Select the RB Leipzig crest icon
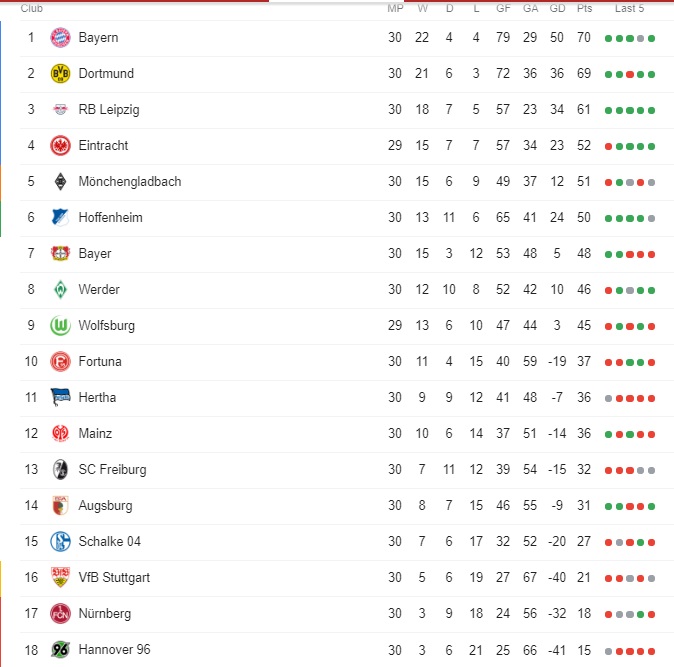Viewport: 674px width, 667px height. tap(60, 110)
